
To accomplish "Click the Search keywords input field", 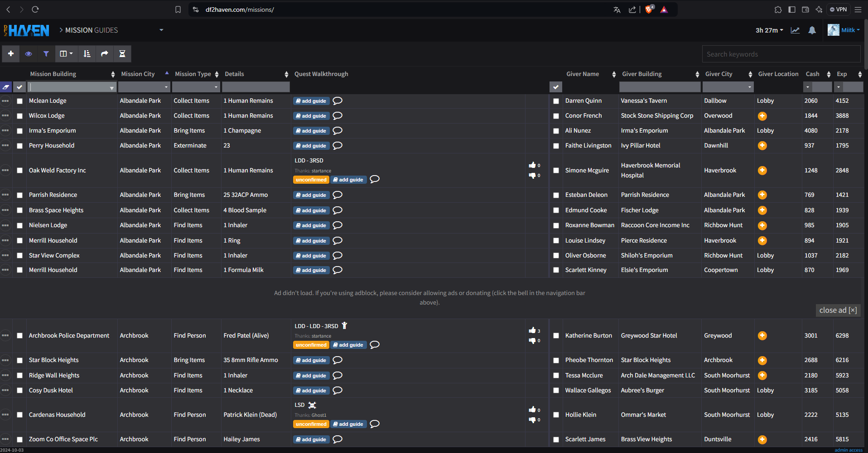I will tap(781, 54).
